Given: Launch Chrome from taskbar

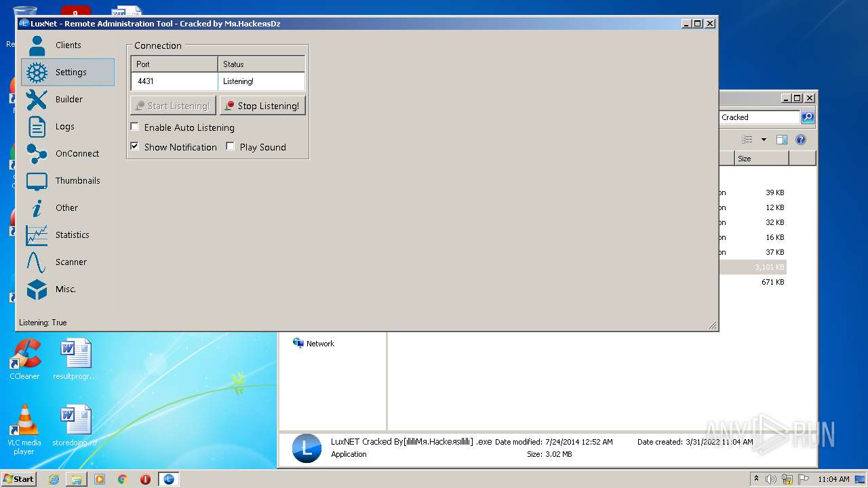Looking at the screenshot, I should pos(123,479).
